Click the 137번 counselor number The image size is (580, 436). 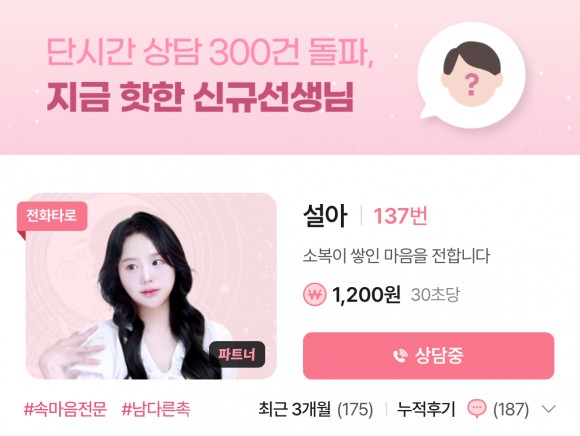pos(400,216)
